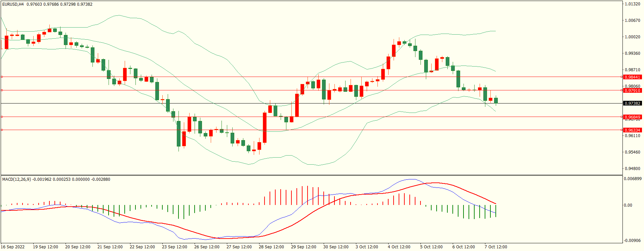644x251 pixels.
Task: Click the 0.94800 price axis value
Action: click(x=632, y=169)
